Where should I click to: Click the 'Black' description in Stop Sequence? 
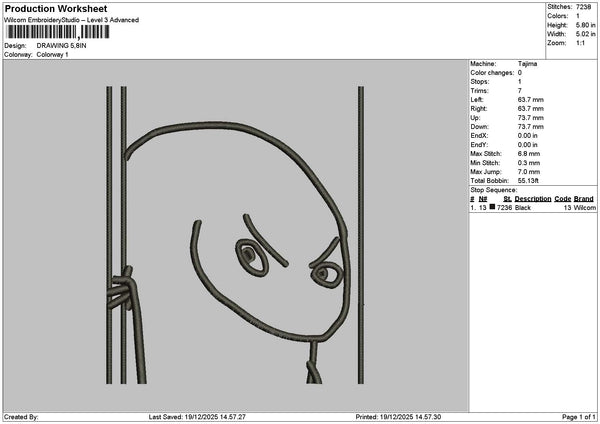(x=523, y=208)
